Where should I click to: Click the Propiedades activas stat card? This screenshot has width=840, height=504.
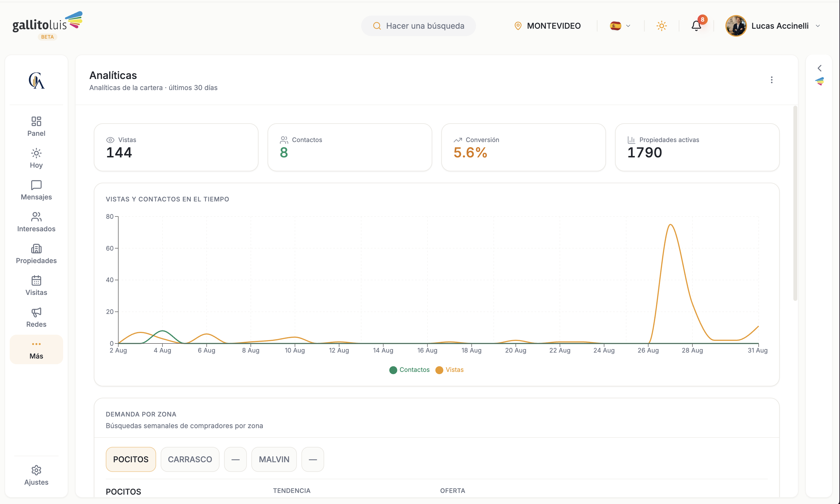click(x=697, y=147)
